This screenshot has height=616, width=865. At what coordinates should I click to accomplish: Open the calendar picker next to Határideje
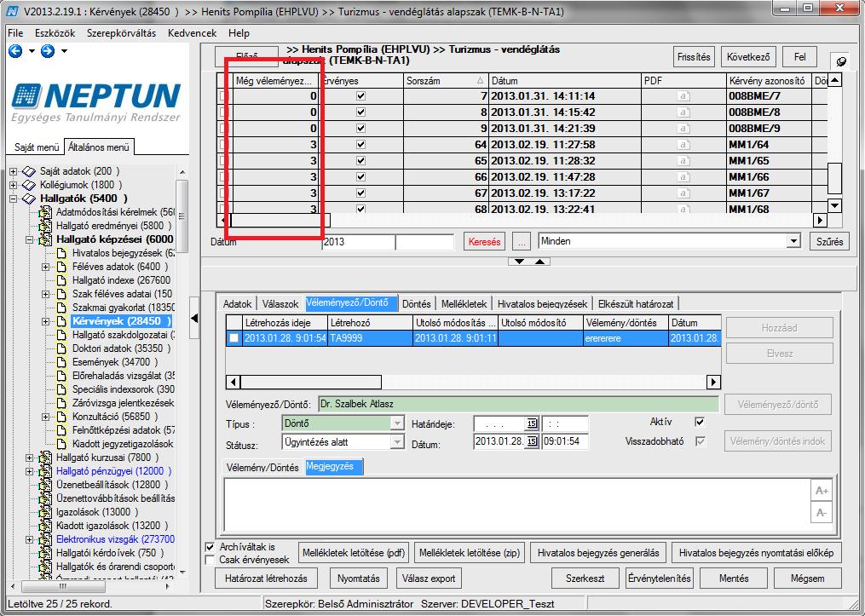click(x=532, y=423)
